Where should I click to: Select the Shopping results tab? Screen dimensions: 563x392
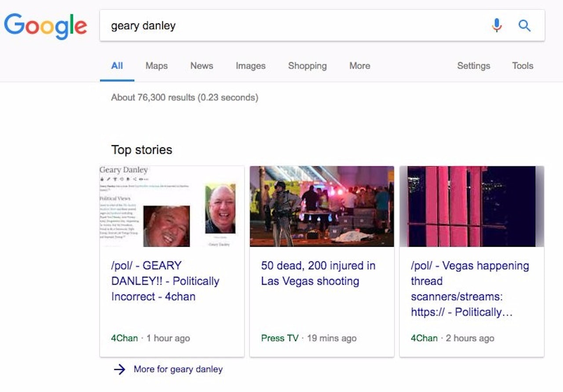click(x=307, y=66)
